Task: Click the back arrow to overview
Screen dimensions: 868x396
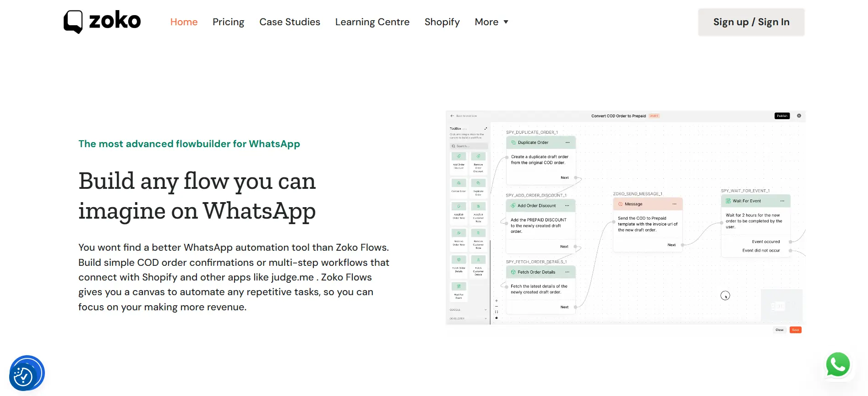Action: tap(452, 116)
